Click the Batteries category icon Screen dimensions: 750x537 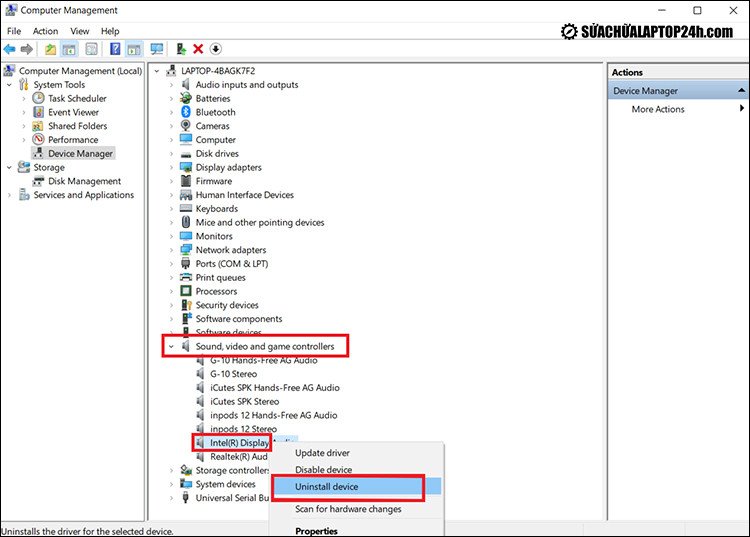[x=186, y=99]
